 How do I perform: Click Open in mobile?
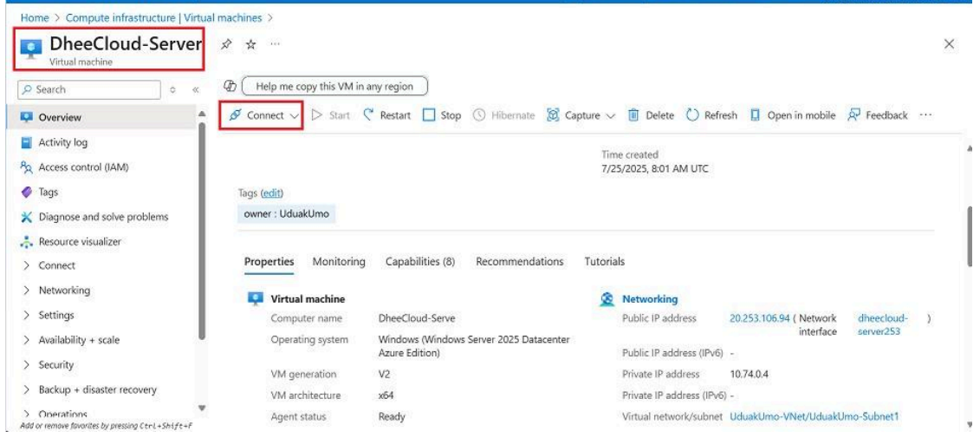pos(793,115)
